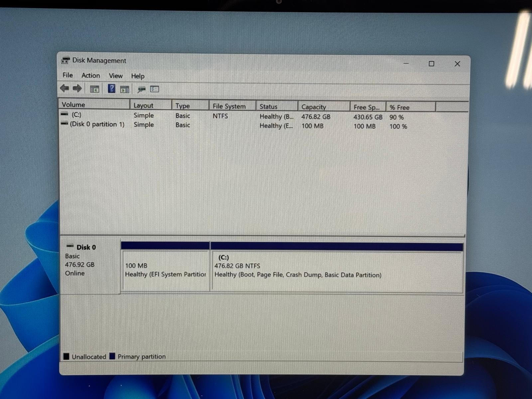Click the Primary partition blue legend swatch
Image resolution: width=532 pixels, height=399 pixels.
coord(112,356)
